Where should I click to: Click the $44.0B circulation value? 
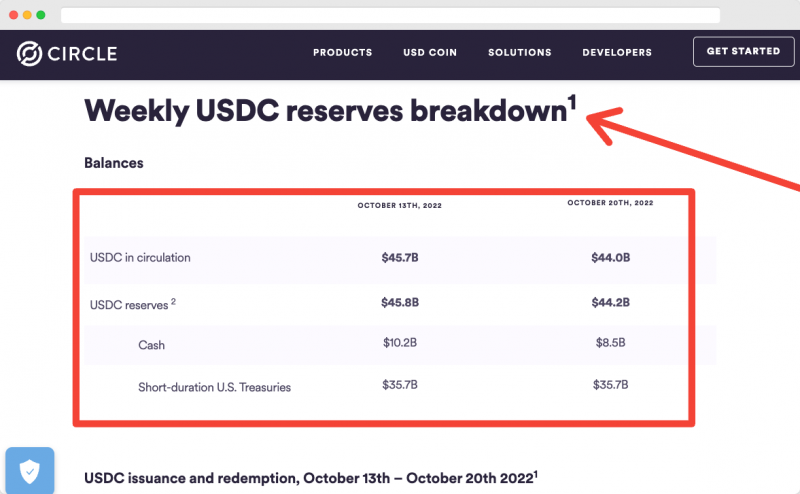coord(611,258)
